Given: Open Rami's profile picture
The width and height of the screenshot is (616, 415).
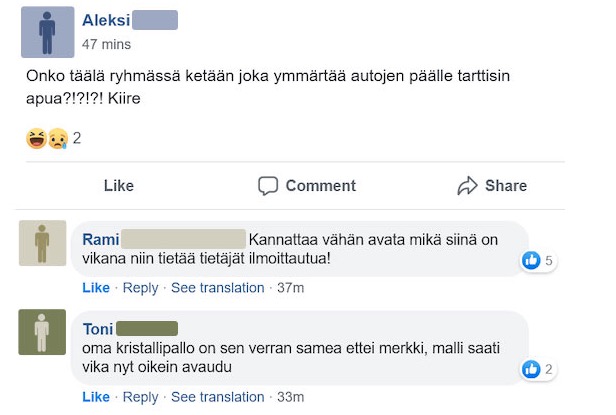Looking at the screenshot, I should [42, 243].
